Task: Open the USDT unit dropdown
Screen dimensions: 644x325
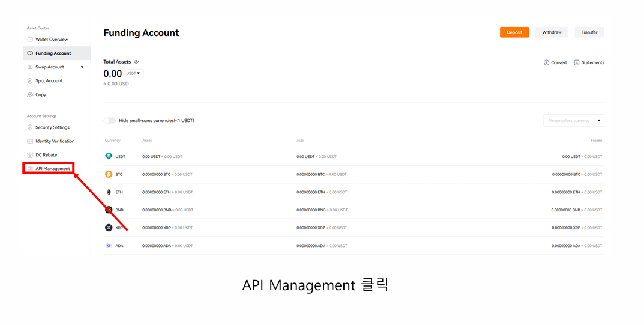Action: tap(133, 73)
